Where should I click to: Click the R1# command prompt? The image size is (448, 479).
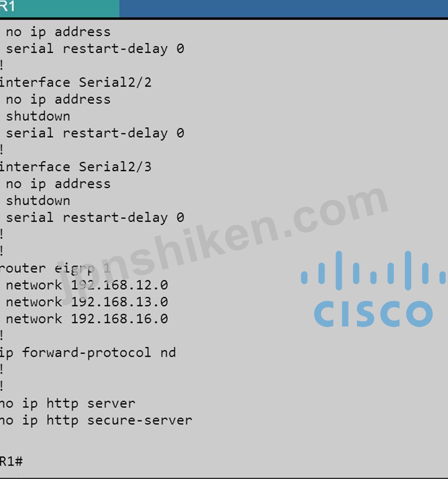[11, 461]
